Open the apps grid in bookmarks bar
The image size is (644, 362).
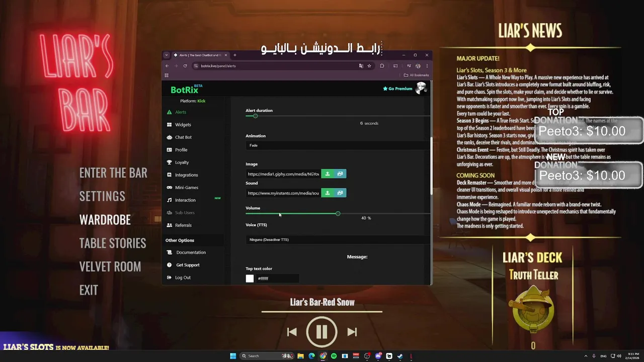tap(167, 75)
